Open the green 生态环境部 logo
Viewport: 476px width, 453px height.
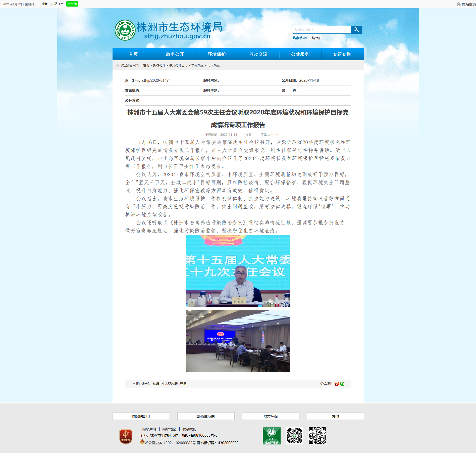coord(272,435)
